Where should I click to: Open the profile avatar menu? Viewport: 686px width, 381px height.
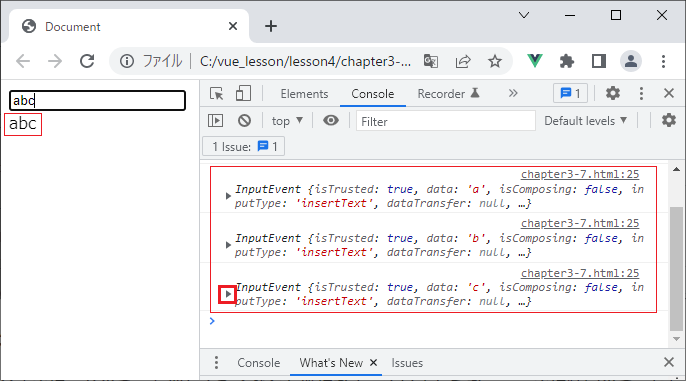click(631, 61)
